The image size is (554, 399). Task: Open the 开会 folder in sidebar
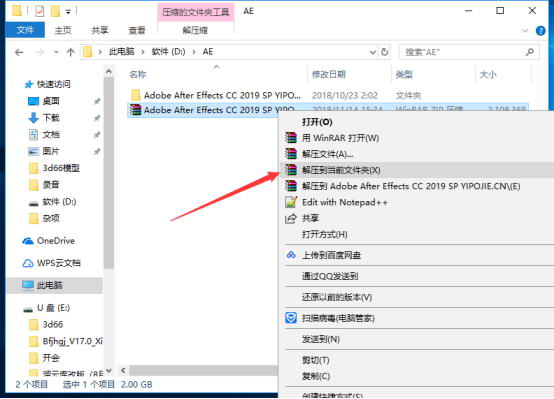[45, 358]
